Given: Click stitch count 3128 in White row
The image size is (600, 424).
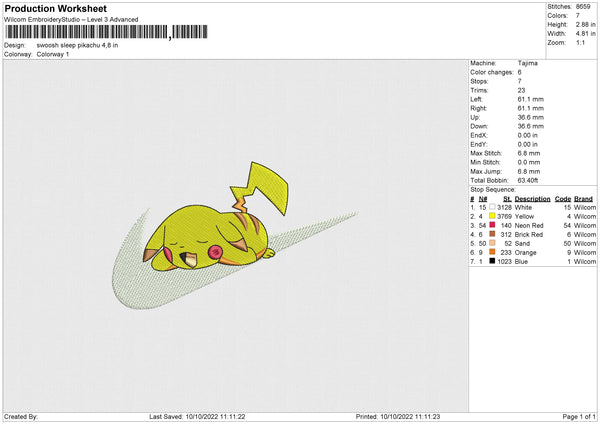Looking at the screenshot, I should click(504, 207).
